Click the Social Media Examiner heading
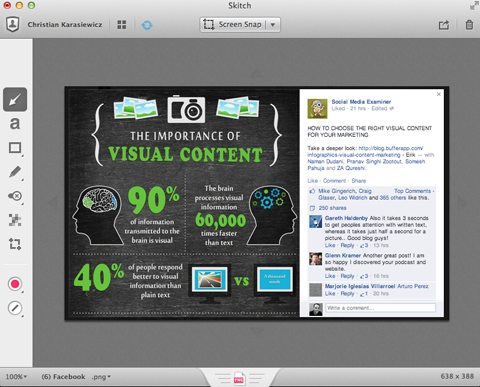The image size is (480, 387). [361, 102]
